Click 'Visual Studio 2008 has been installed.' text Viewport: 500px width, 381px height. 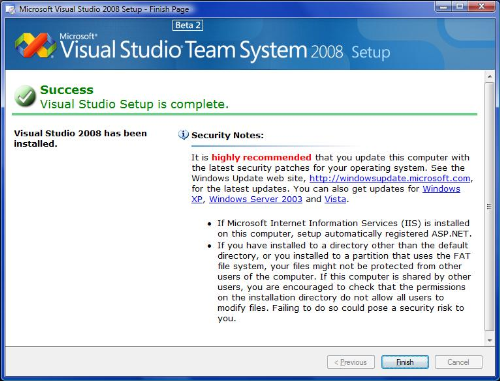(80, 138)
